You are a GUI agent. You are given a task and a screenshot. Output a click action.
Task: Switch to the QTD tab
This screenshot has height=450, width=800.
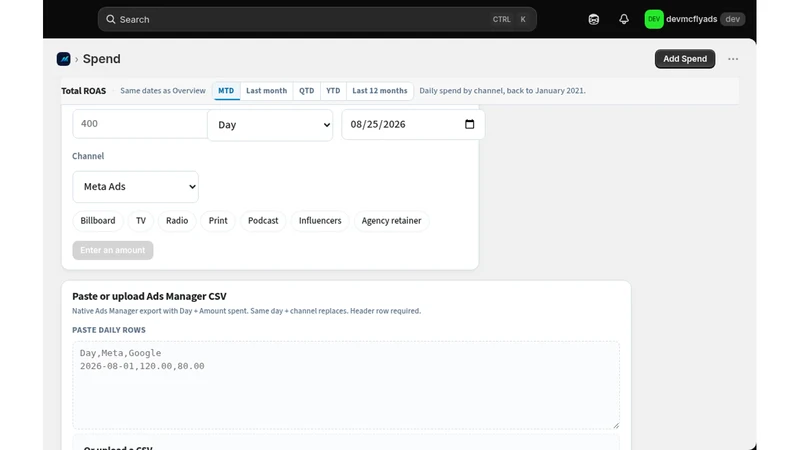pyautogui.click(x=307, y=91)
